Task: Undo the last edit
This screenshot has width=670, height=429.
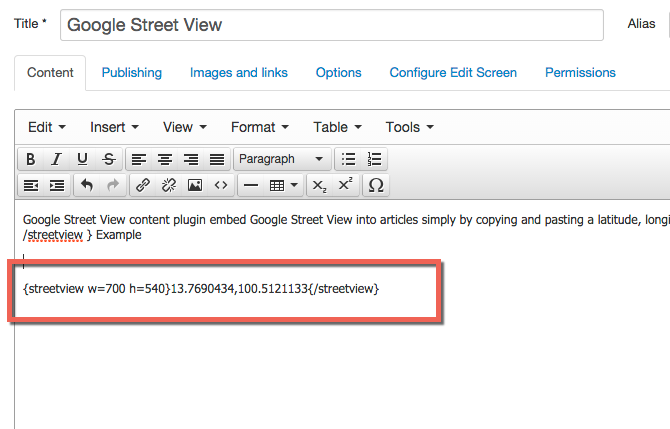Action: [87, 185]
